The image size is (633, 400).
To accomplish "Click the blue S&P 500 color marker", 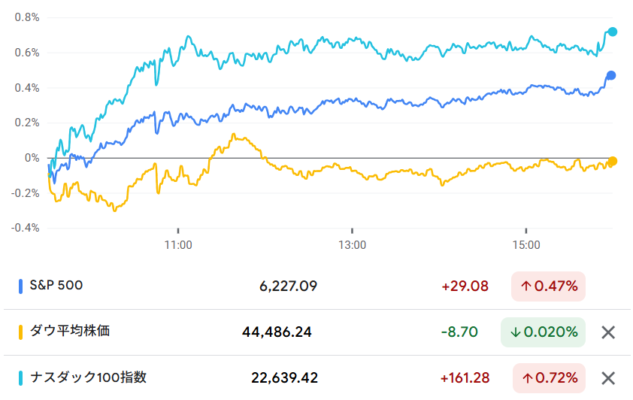I will tap(21, 286).
